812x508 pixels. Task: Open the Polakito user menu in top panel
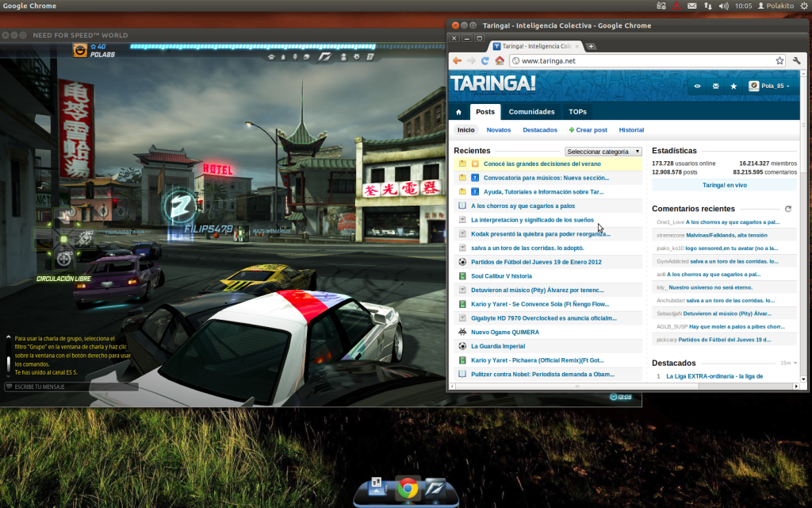776,6
